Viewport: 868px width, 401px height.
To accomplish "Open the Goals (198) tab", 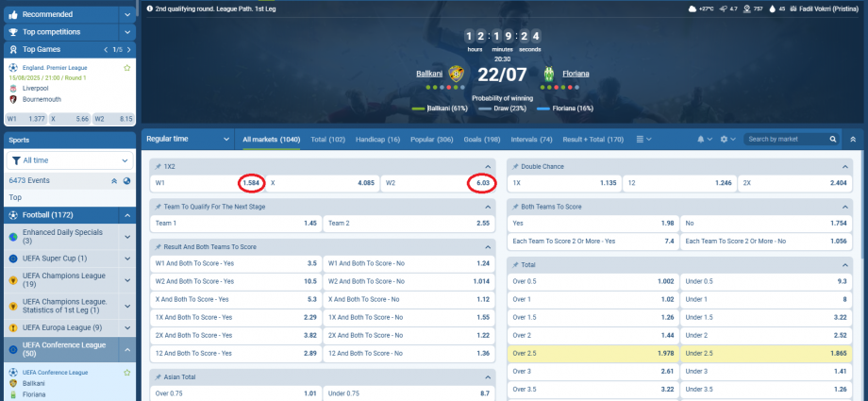I will 481,140.
